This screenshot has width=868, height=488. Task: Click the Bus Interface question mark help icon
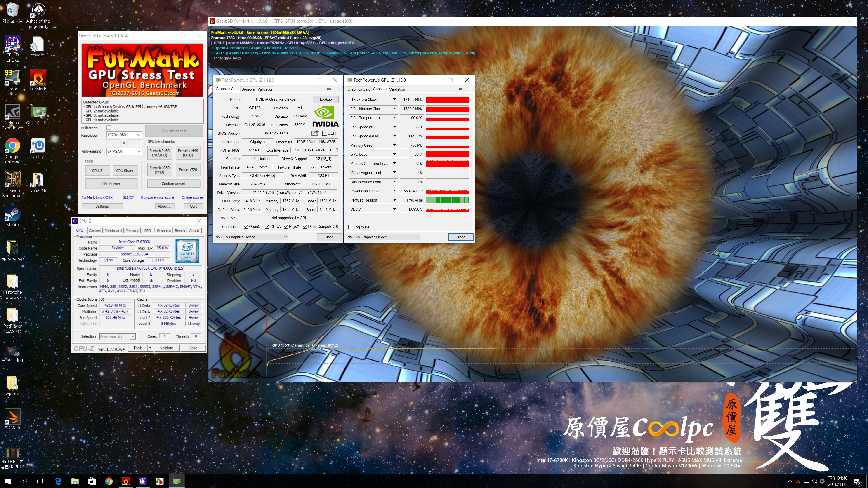pyautogui.click(x=337, y=150)
